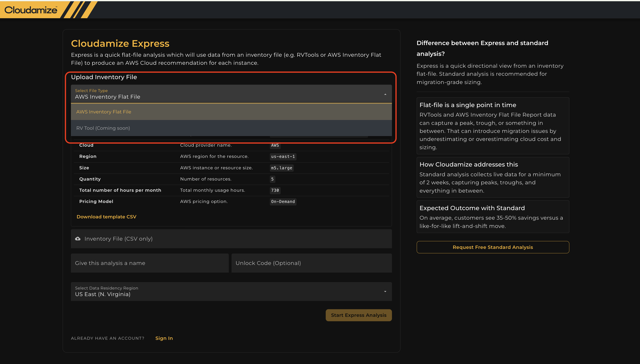
Task: Click the 'Flat-file is a single point in time' heading
Action: [468, 105]
